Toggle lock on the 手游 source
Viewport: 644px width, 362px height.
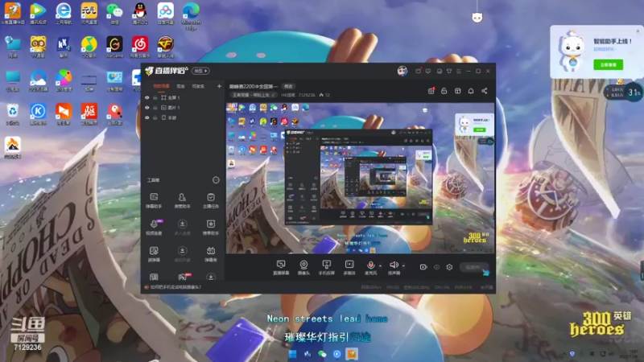(x=155, y=117)
